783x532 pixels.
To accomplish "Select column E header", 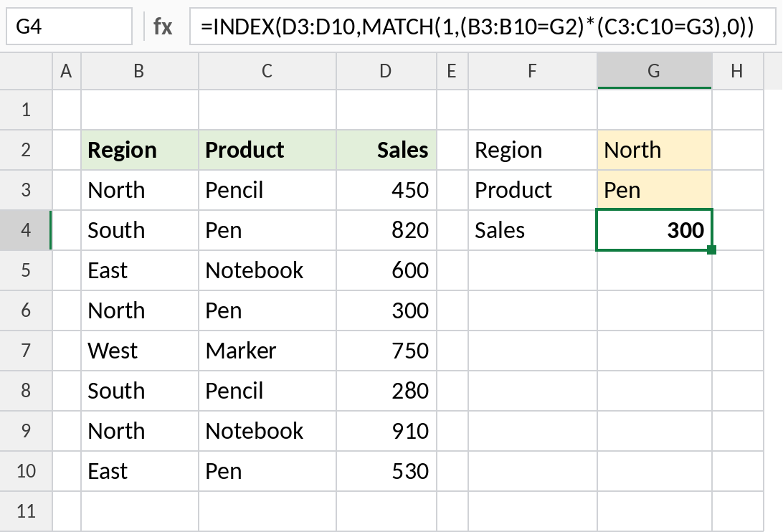I will (452, 72).
